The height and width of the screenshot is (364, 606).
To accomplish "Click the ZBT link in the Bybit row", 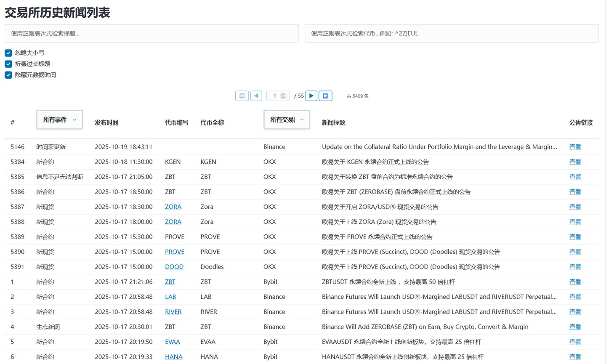I will pyautogui.click(x=170, y=282).
